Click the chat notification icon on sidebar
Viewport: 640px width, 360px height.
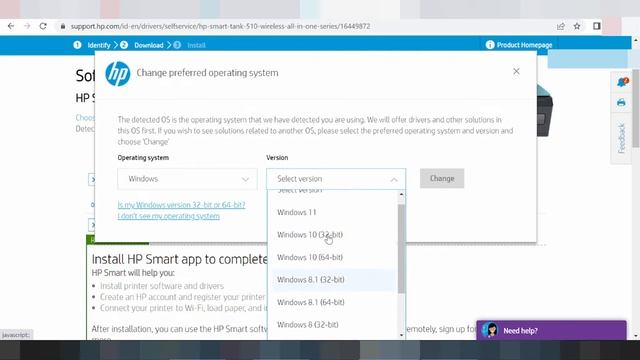[622, 82]
